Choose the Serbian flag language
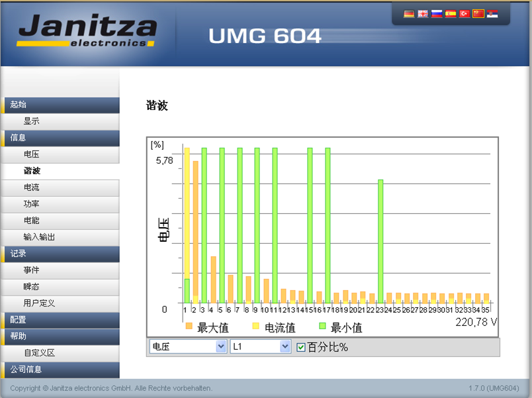 492,14
